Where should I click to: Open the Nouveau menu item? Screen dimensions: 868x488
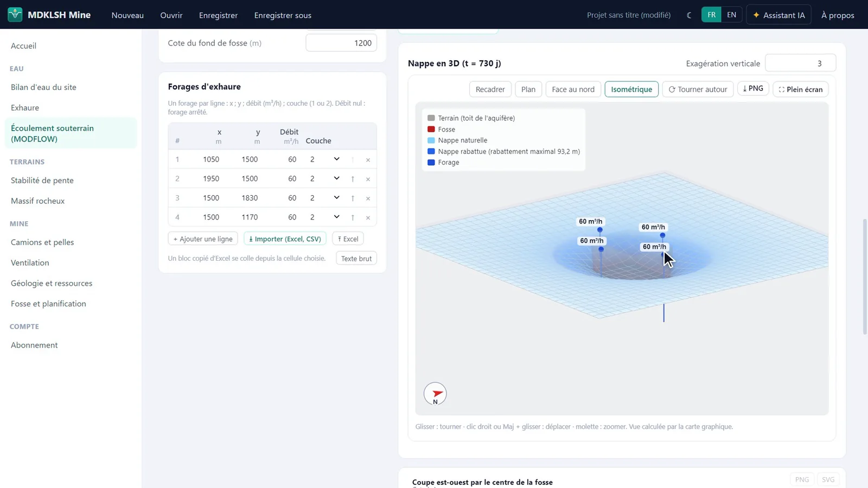click(127, 15)
